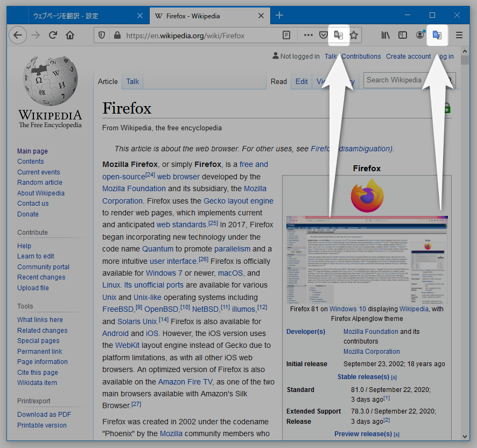Open page actions three-dots menu
477x448 pixels.
(x=308, y=36)
